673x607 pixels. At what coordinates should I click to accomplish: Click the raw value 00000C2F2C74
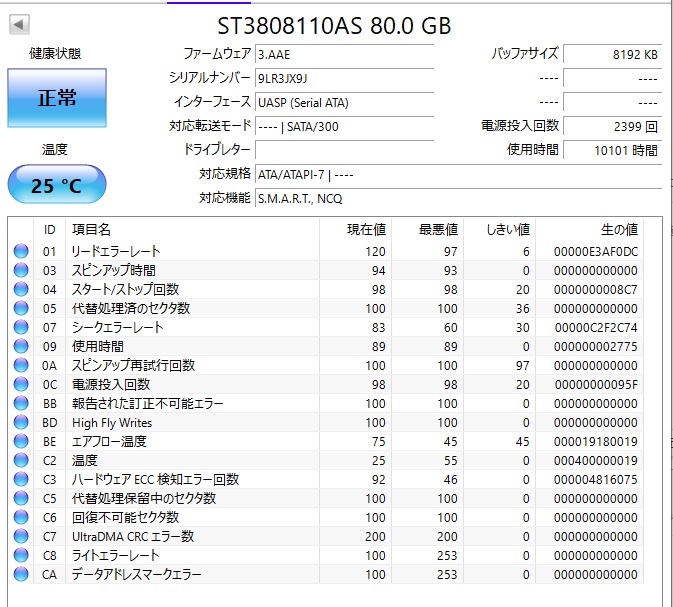pyautogui.click(x=596, y=328)
